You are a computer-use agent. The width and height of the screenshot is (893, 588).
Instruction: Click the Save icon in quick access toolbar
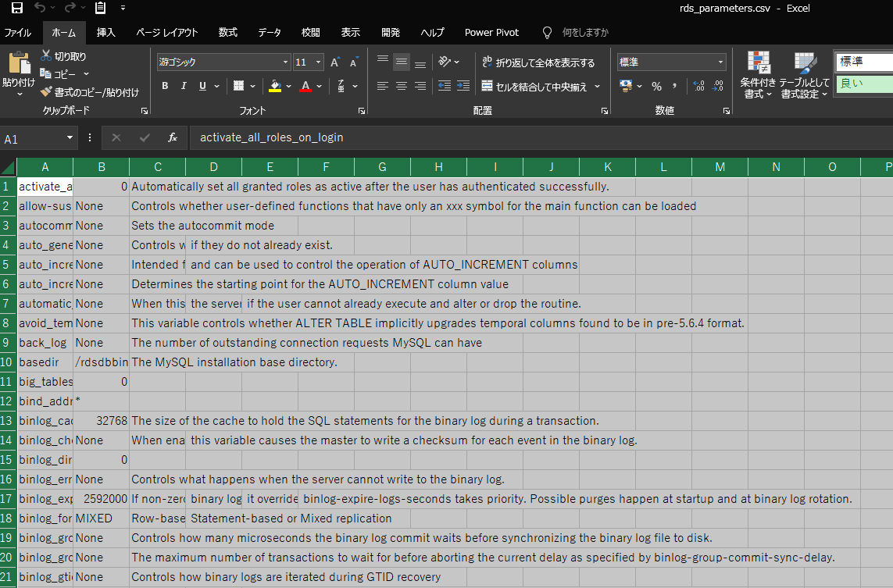17,8
